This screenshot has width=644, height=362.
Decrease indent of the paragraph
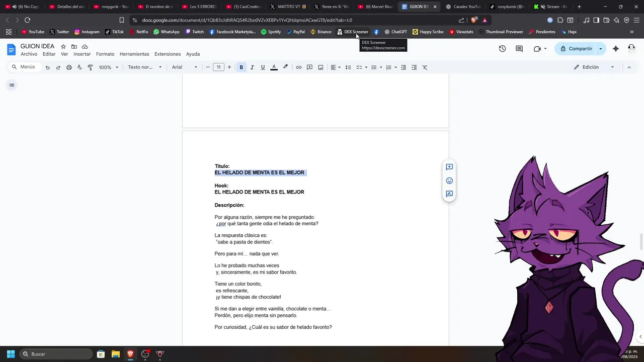pos(403,67)
